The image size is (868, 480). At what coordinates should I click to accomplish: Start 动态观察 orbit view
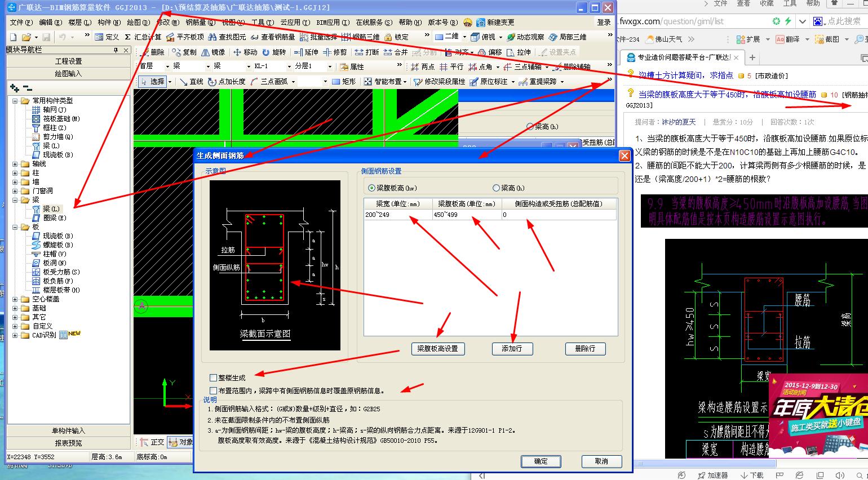pos(525,37)
